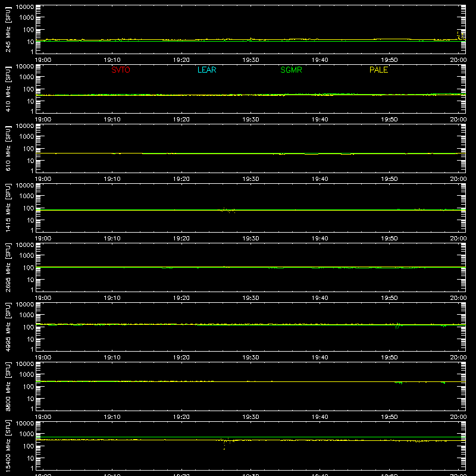Click 19:00 time label under 1415 MHz plot

43,239
